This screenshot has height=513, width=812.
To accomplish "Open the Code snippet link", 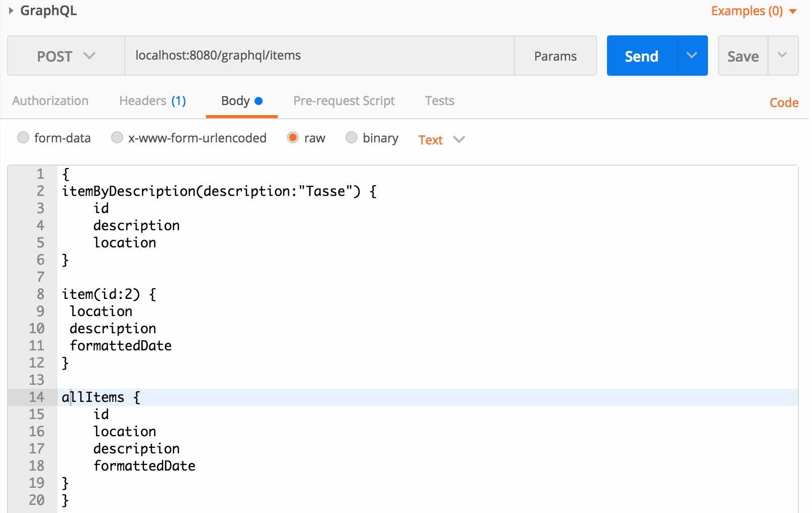I will point(783,103).
